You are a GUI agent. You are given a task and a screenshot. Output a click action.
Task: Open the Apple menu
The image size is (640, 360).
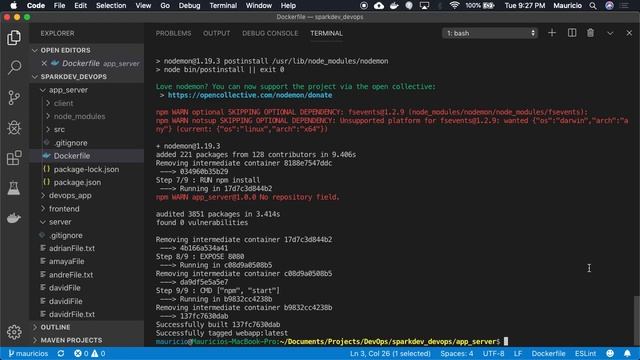click(13, 5)
